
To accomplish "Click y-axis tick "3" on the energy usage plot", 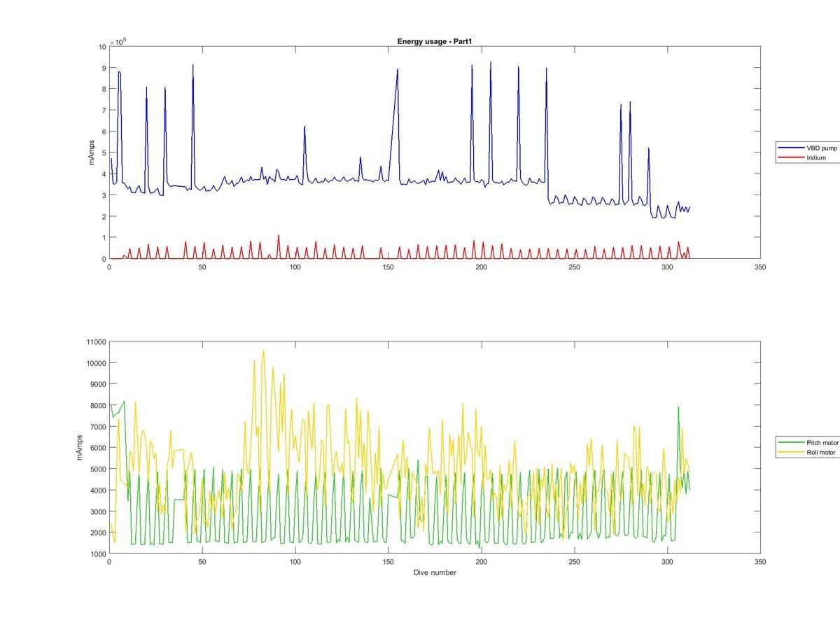I will [104, 195].
